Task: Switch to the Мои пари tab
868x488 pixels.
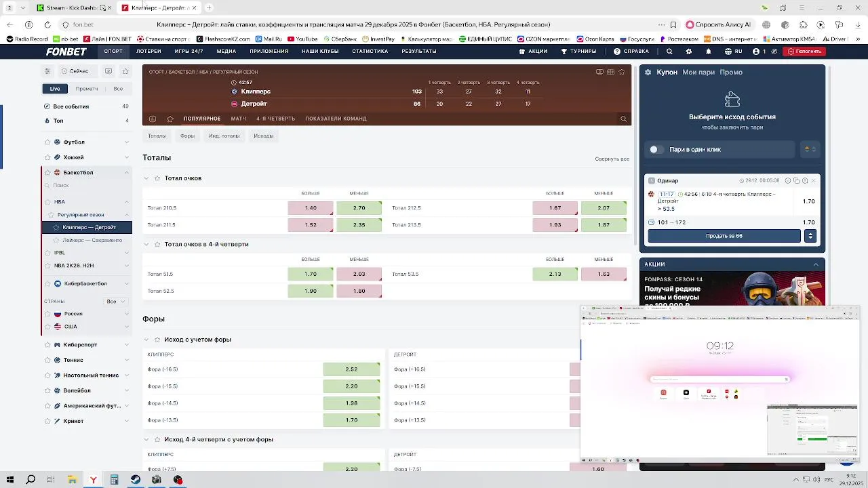Action: 698,72
